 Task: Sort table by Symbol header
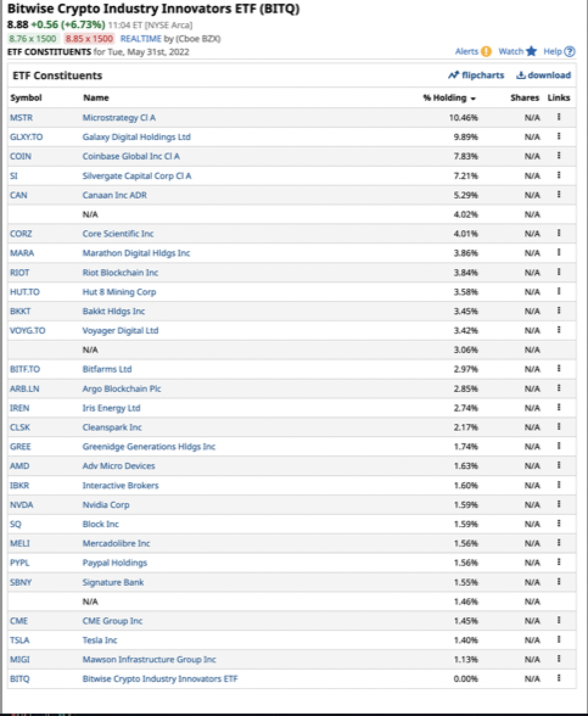pos(26,97)
